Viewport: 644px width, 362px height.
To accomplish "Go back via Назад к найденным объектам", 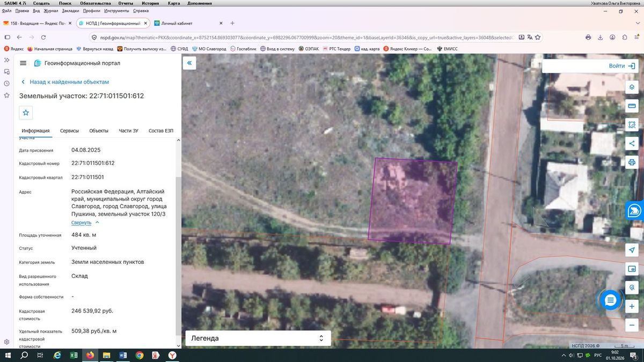I will (x=65, y=82).
